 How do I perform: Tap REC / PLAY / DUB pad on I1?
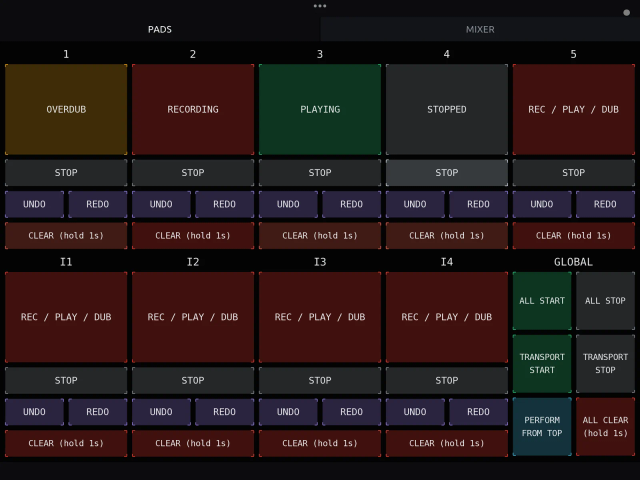66,317
